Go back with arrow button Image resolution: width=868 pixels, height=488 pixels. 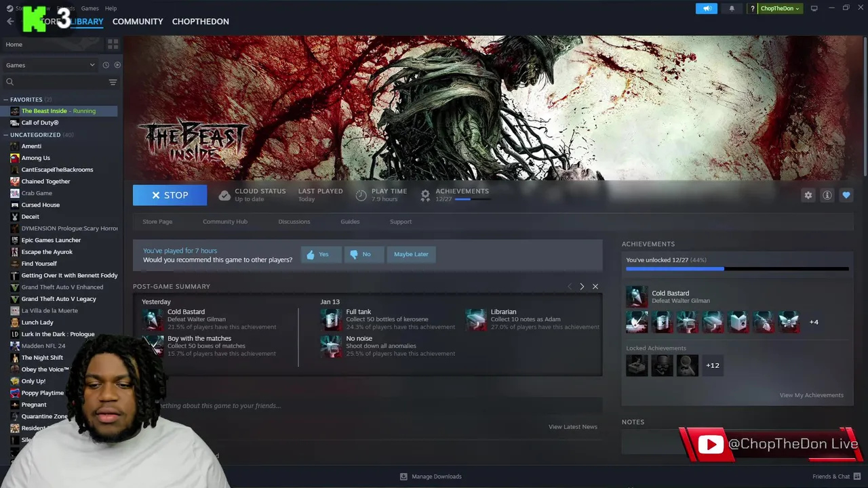click(10, 22)
